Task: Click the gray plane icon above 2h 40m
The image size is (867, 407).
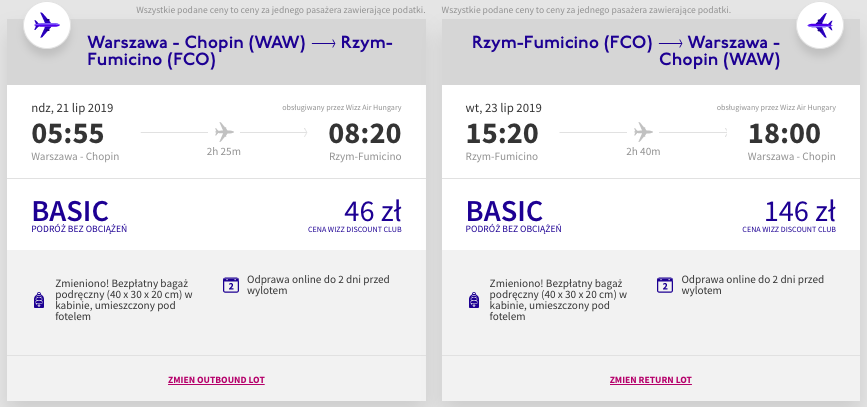Action: 643,132
